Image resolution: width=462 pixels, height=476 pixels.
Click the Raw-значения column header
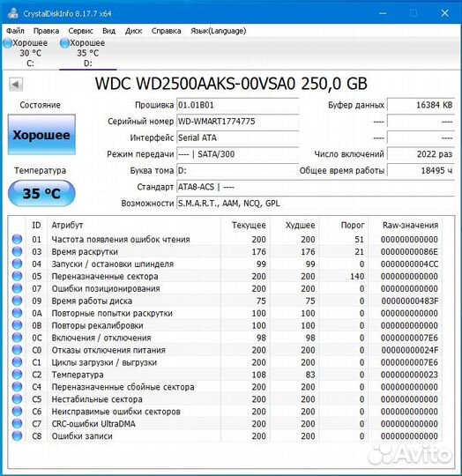[410, 225]
